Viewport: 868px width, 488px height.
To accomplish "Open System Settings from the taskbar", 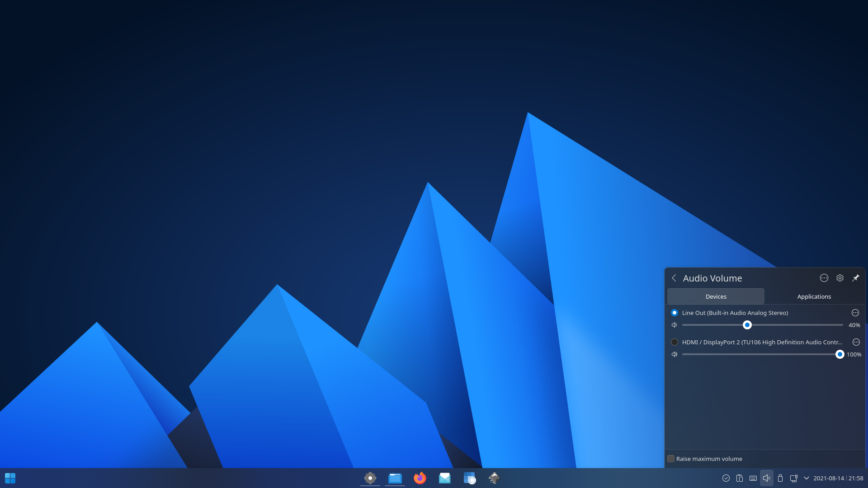I will coord(370,478).
